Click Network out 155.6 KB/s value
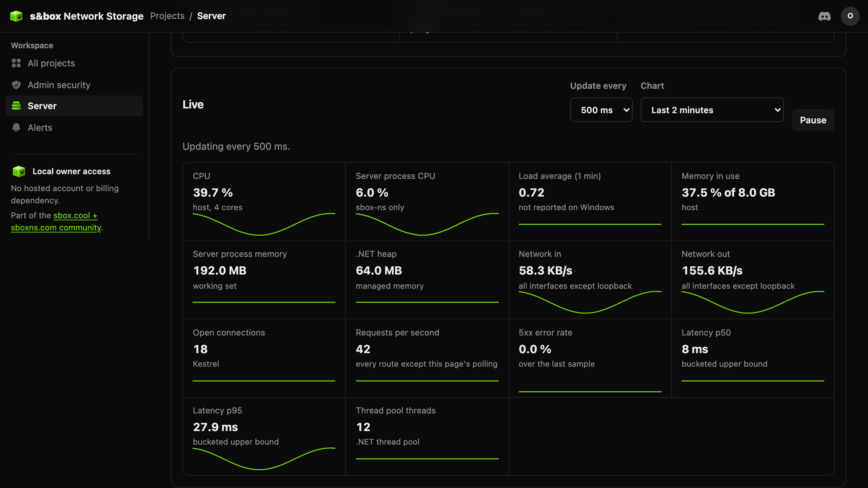 [x=712, y=270]
